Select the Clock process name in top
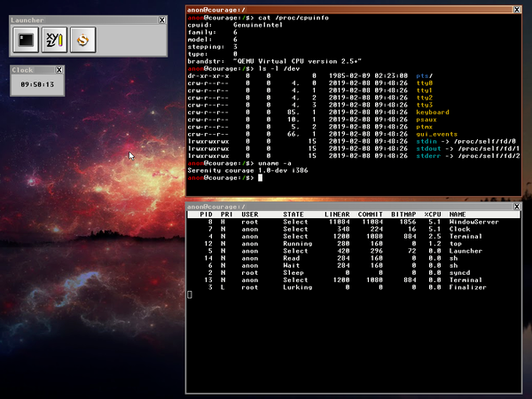This screenshot has width=532, height=399. coord(459,229)
